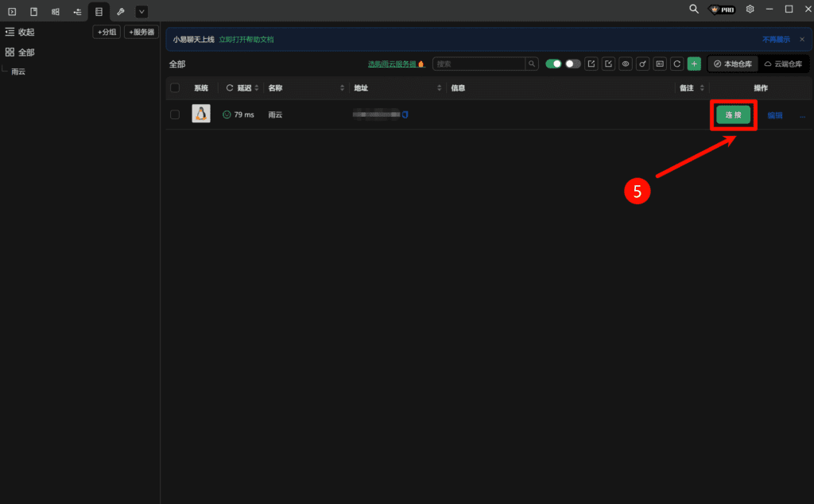The image size is (814, 504).
Task: Select the terminal icon in top toolbar
Action: click(12, 12)
